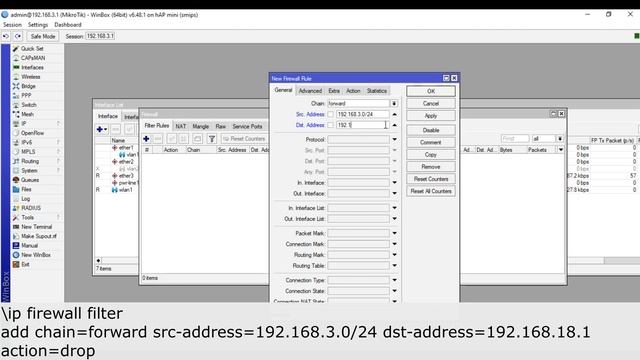Click Copy button in firewall rule

(431, 155)
